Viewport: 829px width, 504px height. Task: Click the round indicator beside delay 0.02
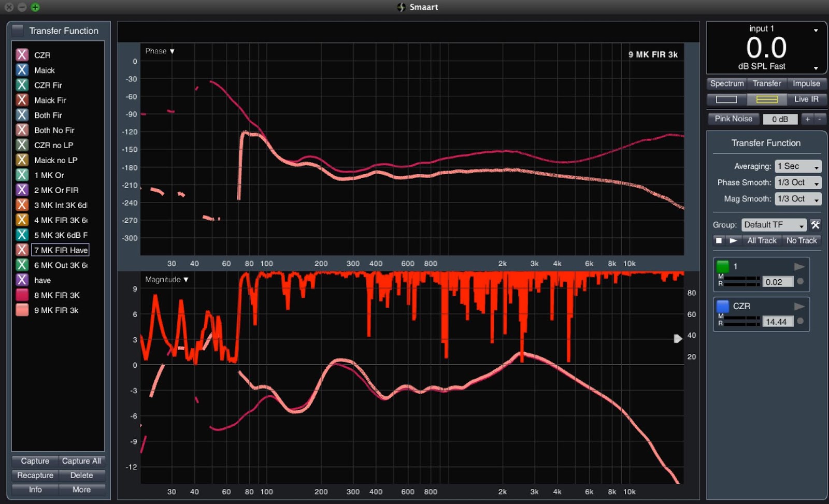tap(801, 281)
